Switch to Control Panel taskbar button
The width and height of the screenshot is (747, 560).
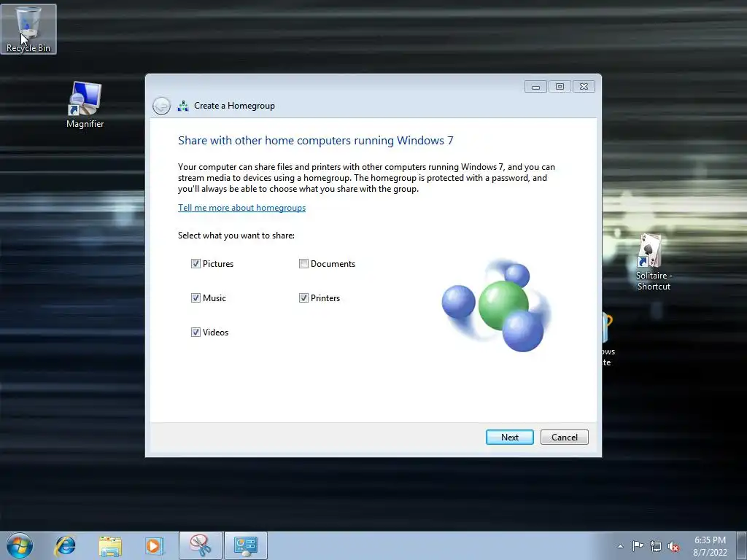tap(246, 545)
